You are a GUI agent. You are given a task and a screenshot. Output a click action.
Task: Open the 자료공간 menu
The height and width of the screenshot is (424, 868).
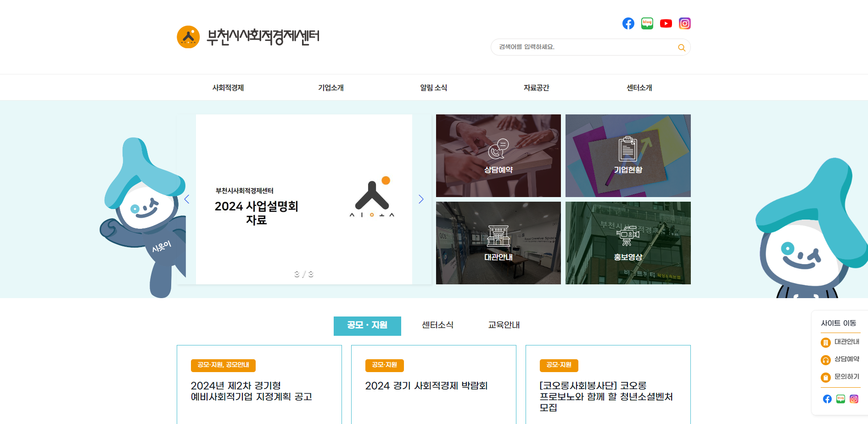537,87
